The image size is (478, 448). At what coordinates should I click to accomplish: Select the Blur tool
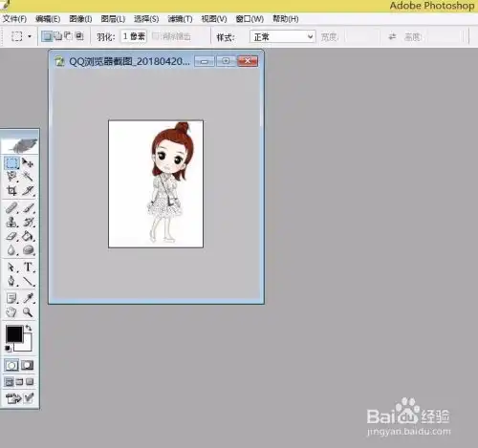click(11, 250)
